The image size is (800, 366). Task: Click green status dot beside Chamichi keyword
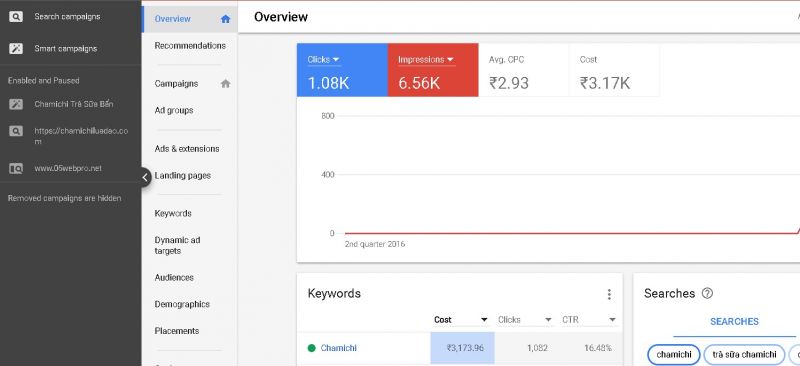(x=311, y=348)
